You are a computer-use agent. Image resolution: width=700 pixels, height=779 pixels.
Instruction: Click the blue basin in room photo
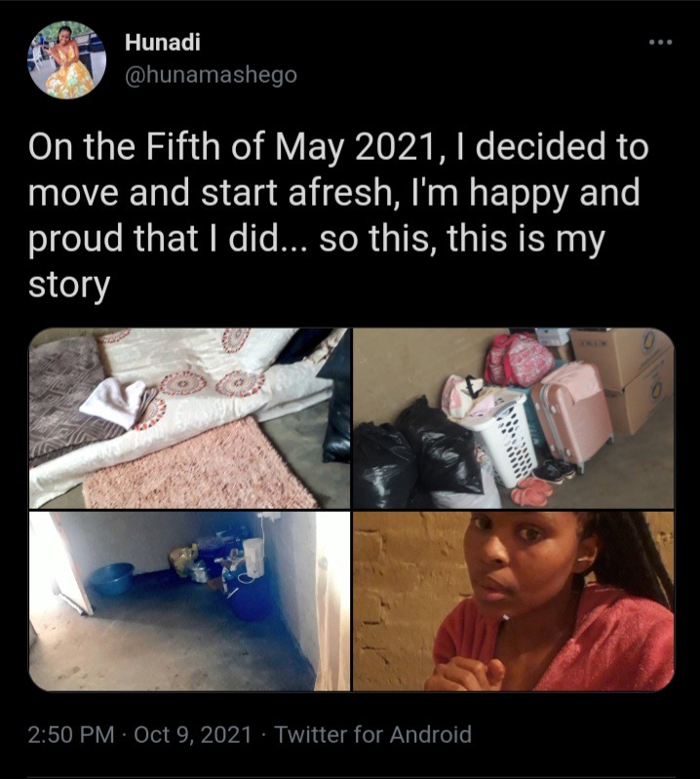111,579
